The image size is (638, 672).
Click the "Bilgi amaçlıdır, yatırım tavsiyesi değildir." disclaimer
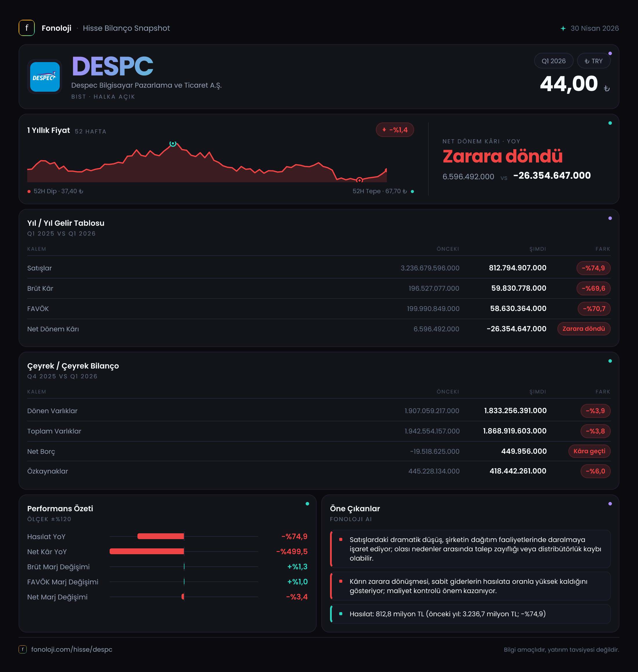[x=561, y=650]
